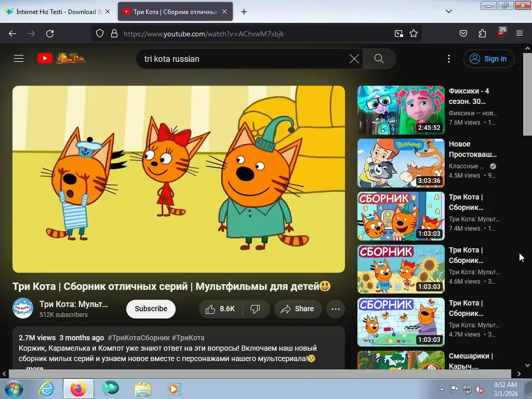Screen dimensions: 532x399
Task: Open Три Кота 7.4M views thumbnail
Action: pos(401,216)
